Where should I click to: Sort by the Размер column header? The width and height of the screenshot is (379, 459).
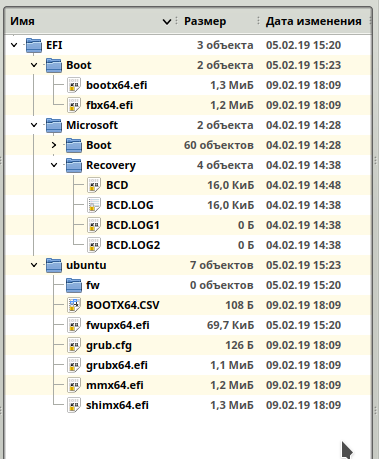[x=205, y=21]
